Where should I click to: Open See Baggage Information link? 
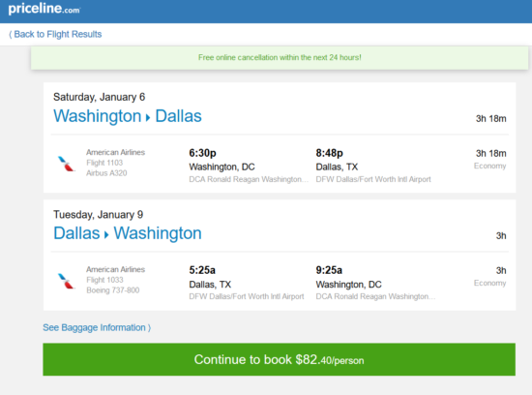[x=97, y=328]
